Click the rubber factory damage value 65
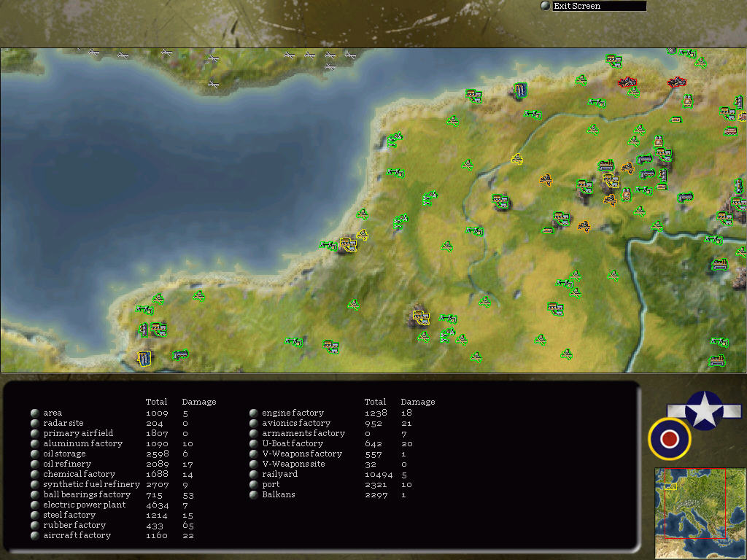Image resolution: width=747 pixels, height=560 pixels. [x=187, y=526]
